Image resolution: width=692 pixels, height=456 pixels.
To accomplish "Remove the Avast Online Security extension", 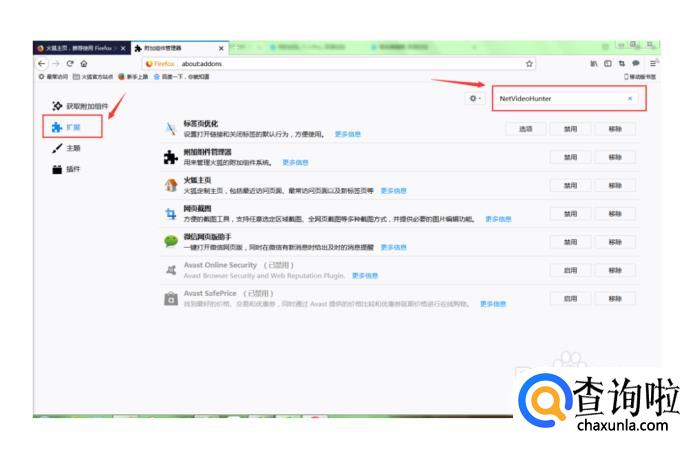I will click(615, 270).
